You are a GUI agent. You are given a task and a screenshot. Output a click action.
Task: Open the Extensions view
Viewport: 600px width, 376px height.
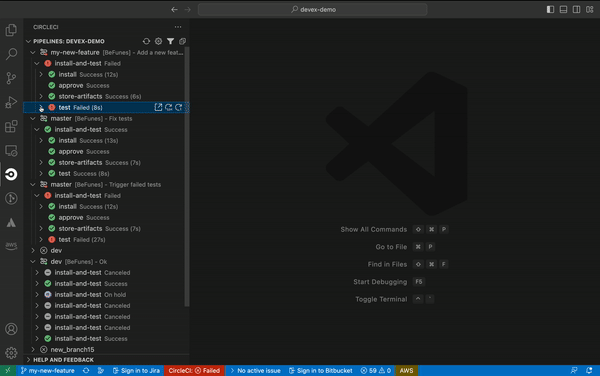(11, 126)
